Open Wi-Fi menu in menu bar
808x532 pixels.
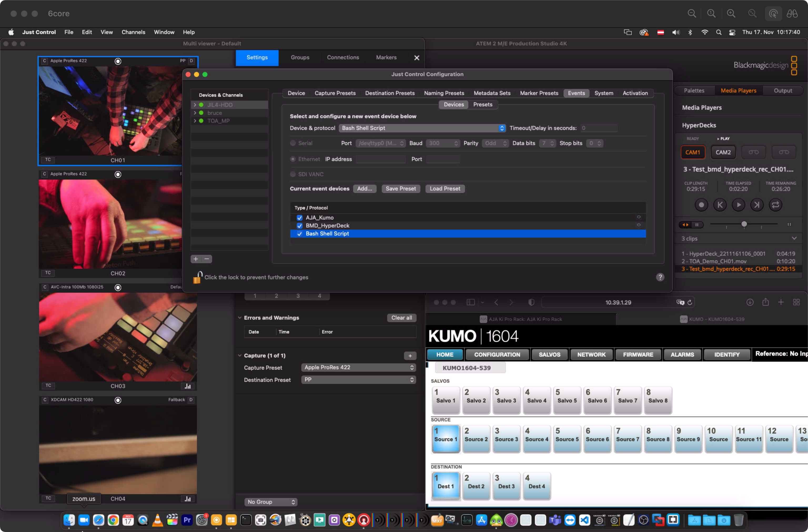pos(705,32)
